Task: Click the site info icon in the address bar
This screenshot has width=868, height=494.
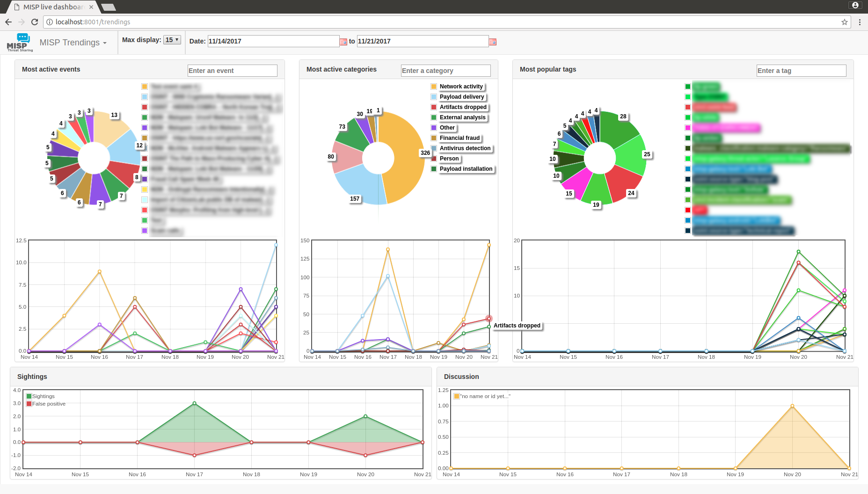Action: pyautogui.click(x=49, y=22)
